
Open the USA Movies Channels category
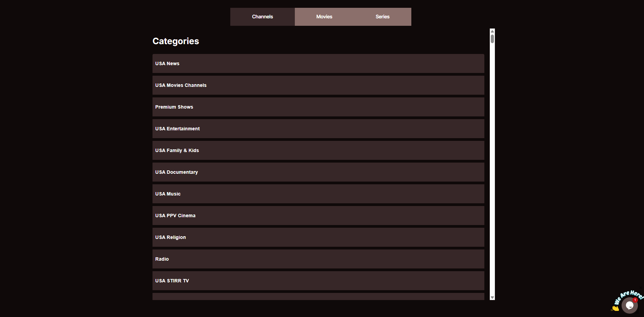click(x=318, y=85)
